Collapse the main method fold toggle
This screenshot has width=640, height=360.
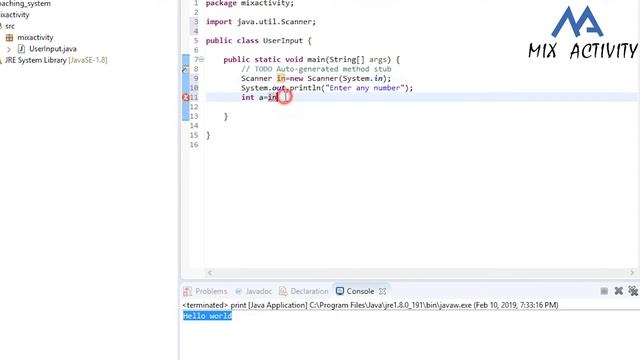[x=201, y=60]
